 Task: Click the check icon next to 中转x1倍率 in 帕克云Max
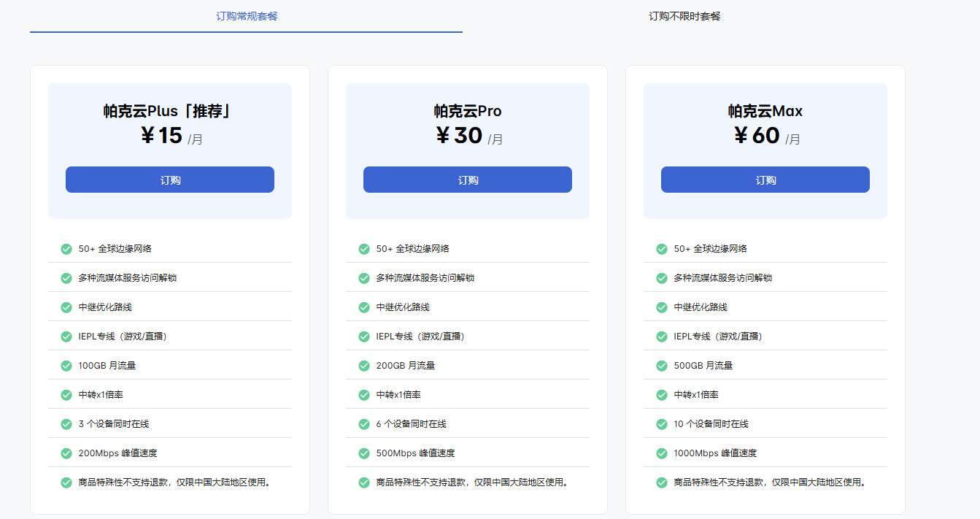[661, 394]
